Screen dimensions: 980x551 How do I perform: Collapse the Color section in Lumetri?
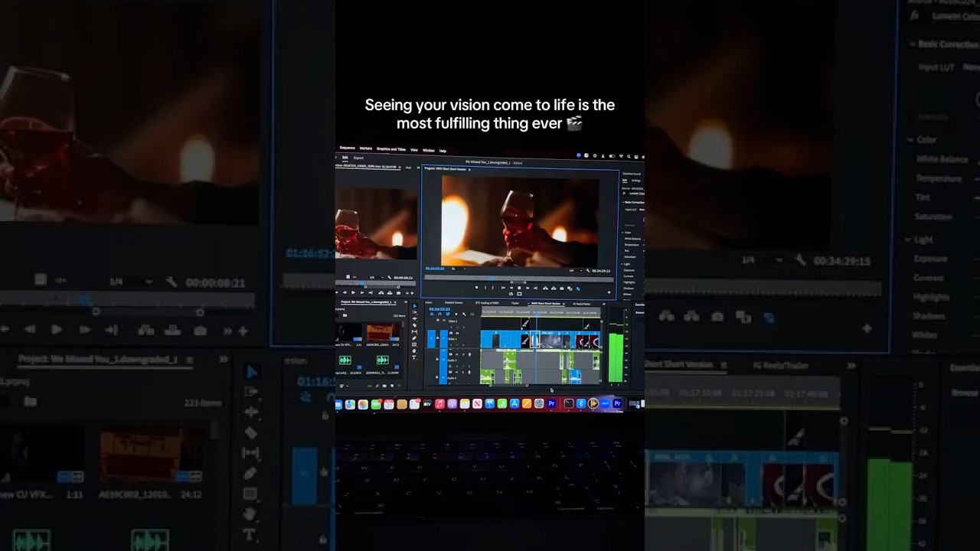622,233
